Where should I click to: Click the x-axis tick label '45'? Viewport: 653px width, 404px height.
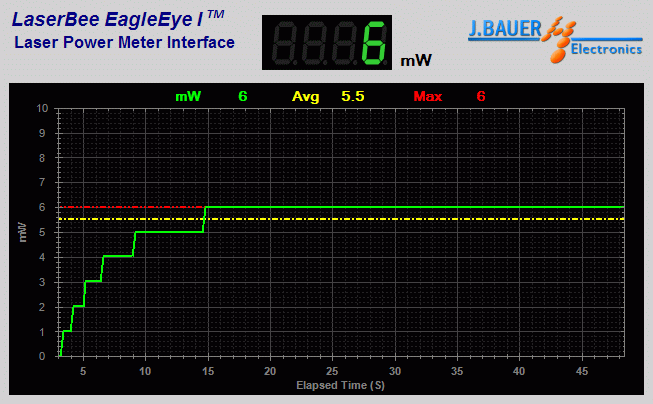[582, 371]
